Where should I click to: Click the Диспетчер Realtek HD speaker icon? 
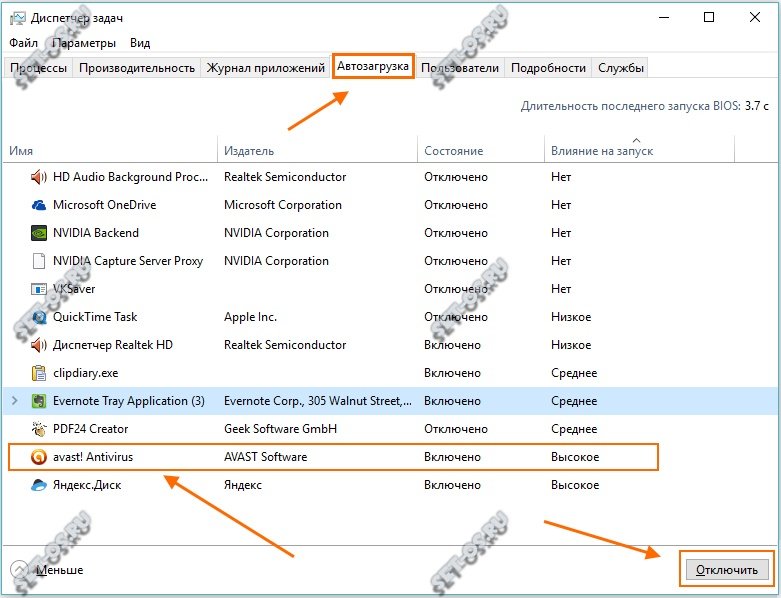coord(39,345)
